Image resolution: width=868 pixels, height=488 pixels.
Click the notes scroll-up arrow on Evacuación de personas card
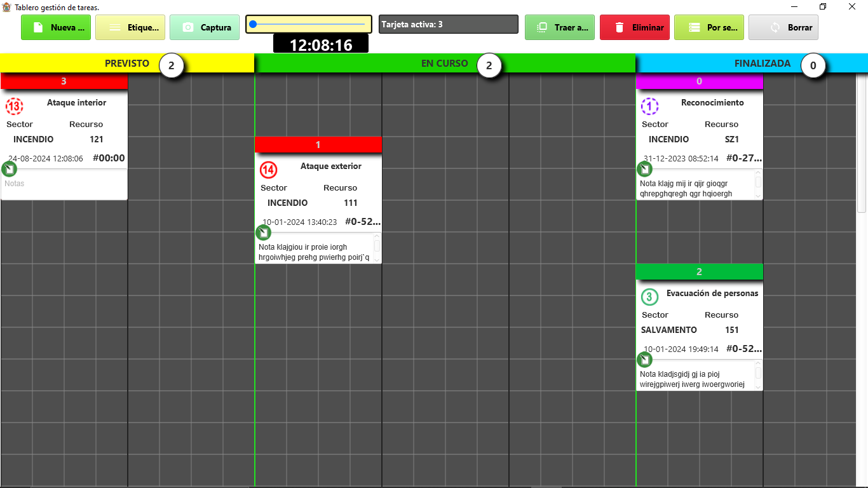point(758,364)
